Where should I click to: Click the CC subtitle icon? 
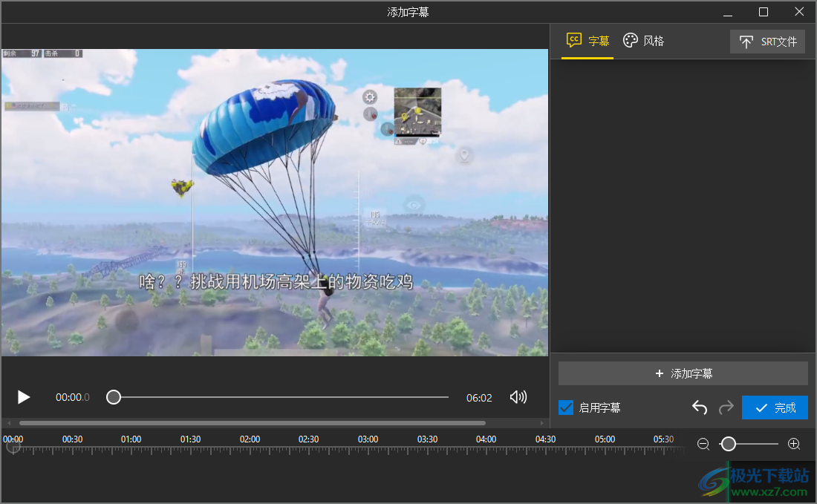pyautogui.click(x=573, y=40)
